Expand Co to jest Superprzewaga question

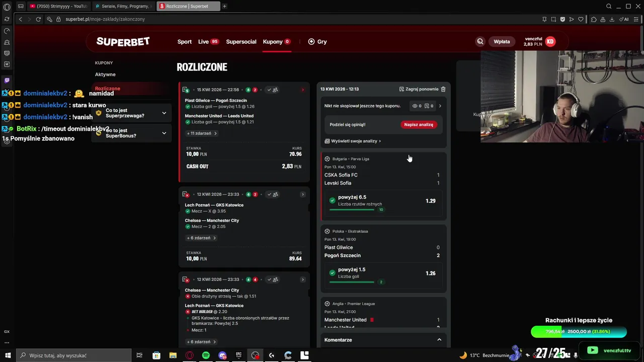point(131,113)
